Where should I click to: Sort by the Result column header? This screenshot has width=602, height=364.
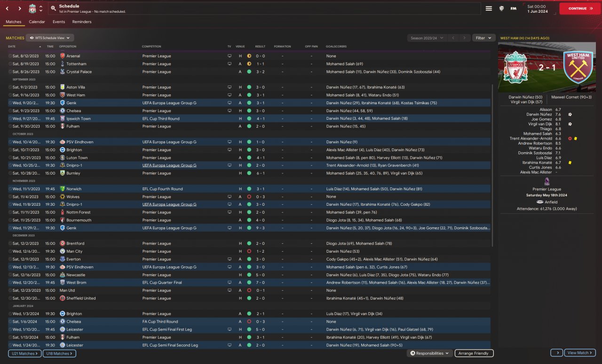(260, 46)
